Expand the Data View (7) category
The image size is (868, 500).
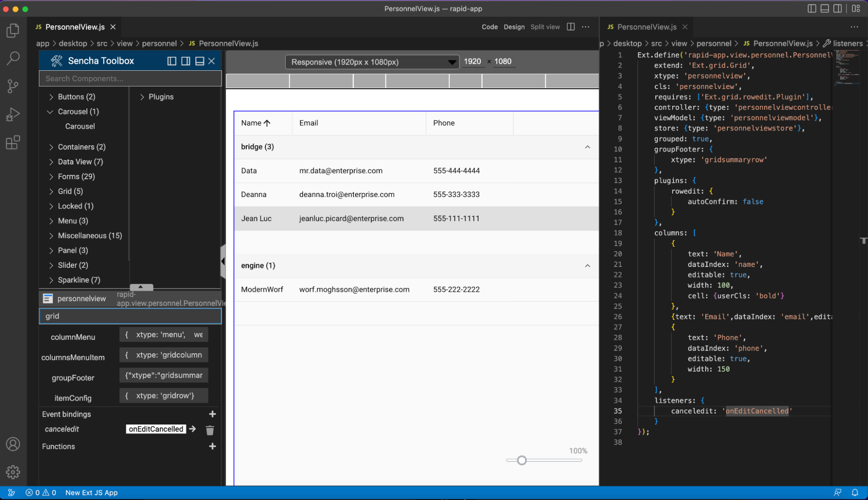[51, 162]
